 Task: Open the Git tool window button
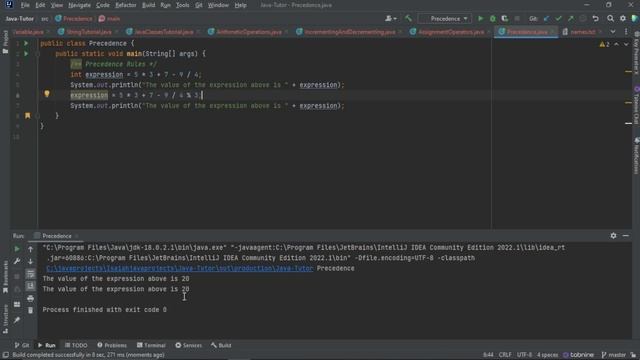pos(22,345)
